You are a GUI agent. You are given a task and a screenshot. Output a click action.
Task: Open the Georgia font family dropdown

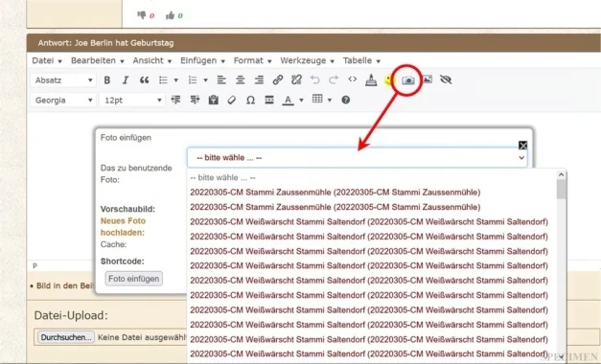[x=63, y=101]
